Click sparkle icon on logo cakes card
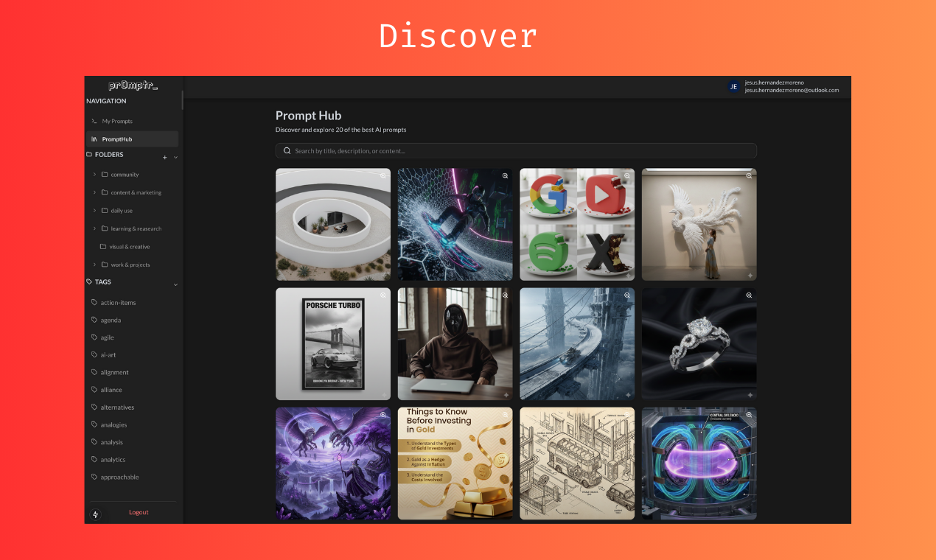 pyautogui.click(x=628, y=275)
